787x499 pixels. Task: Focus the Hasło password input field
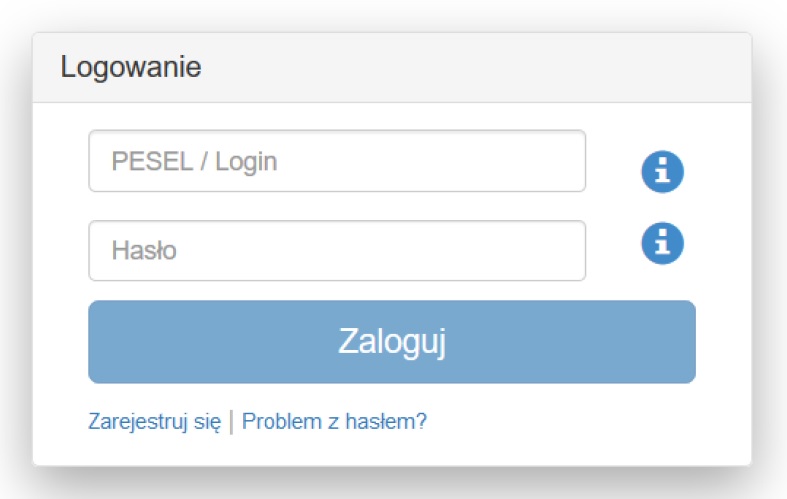click(x=337, y=251)
